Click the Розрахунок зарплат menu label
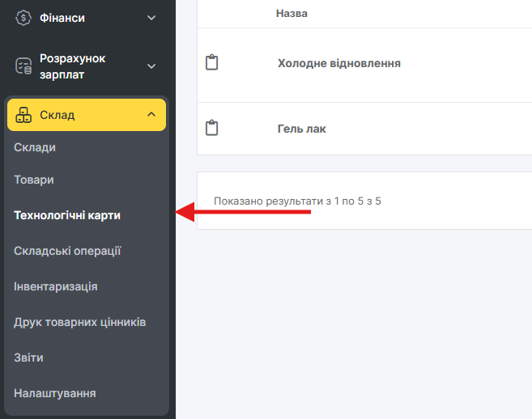This screenshot has width=532, height=419. click(73, 67)
